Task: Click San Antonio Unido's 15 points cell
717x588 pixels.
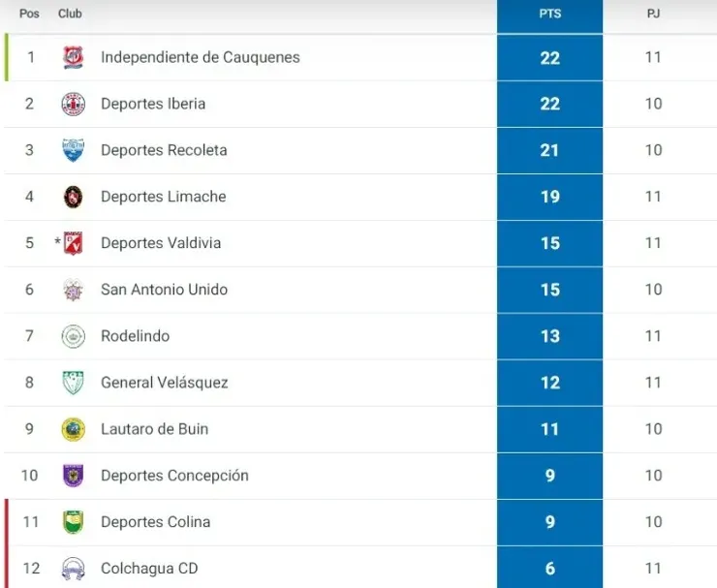Action: coord(549,290)
